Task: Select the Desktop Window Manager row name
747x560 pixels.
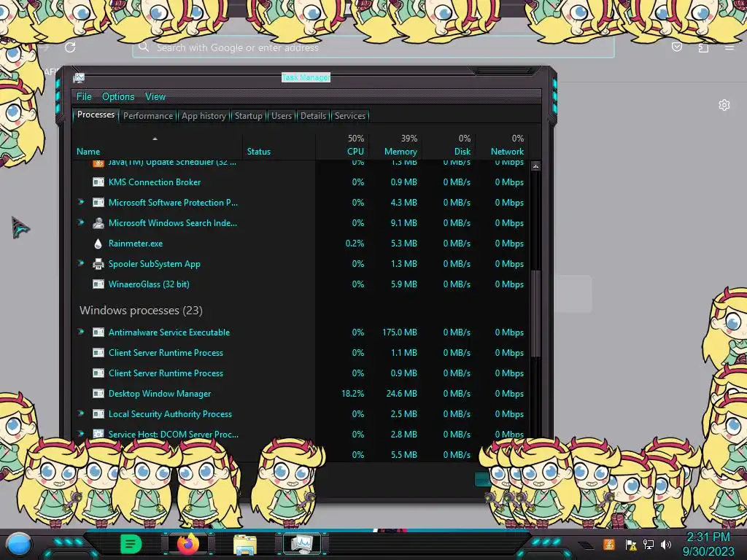Action: pyautogui.click(x=160, y=394)
